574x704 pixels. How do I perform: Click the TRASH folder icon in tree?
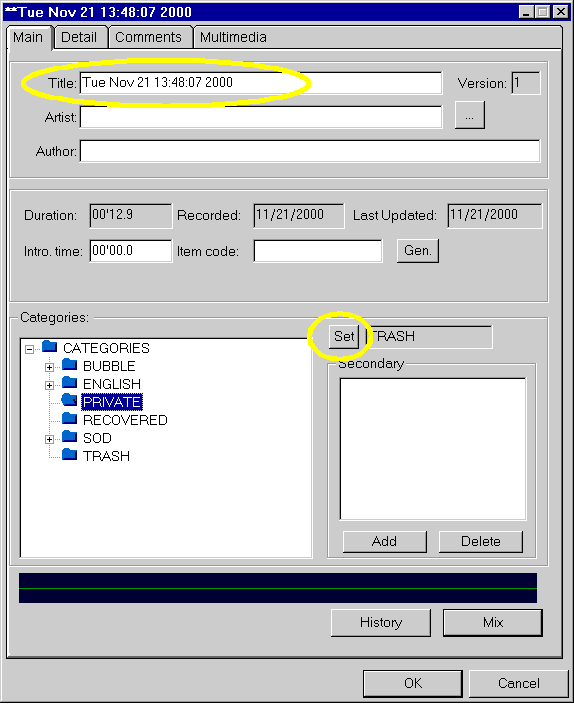coord(69,454)
